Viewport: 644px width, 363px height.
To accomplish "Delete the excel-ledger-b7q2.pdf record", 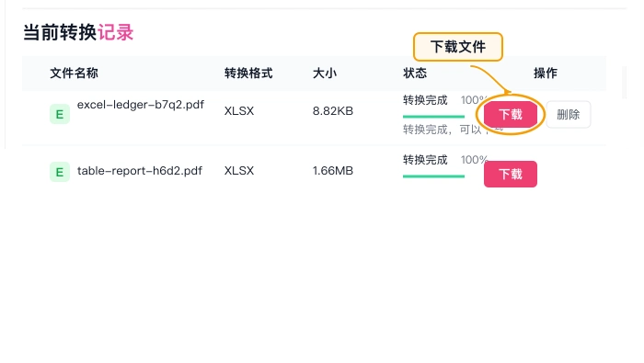I will click(x=569, y=115).
